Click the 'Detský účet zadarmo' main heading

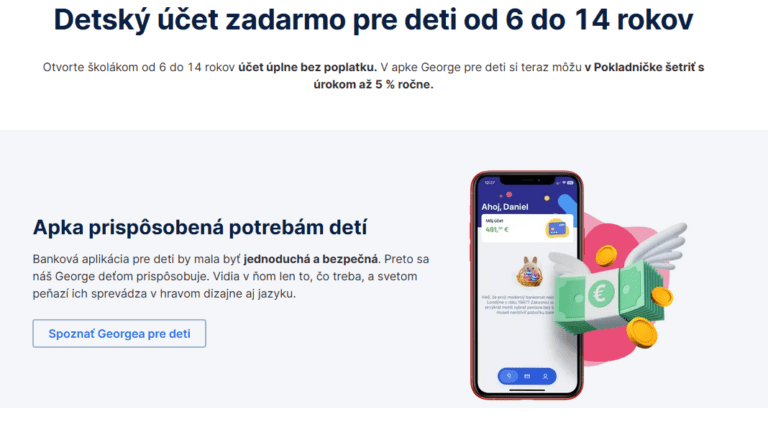(x=373, y=20)
